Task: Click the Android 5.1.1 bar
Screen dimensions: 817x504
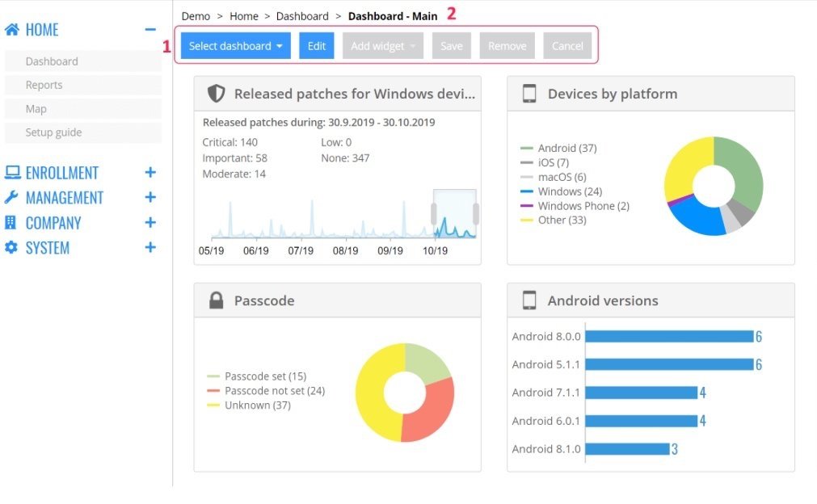Action: coord(670,364)
